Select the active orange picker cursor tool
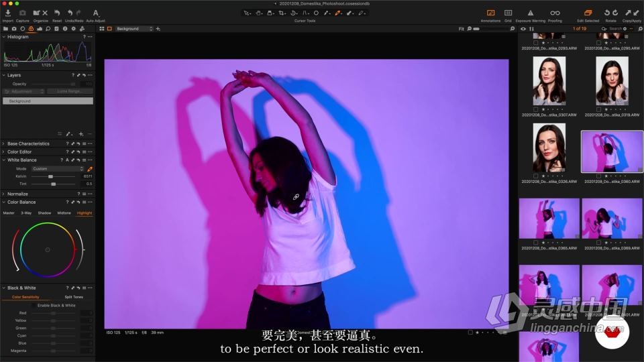Viewport: 644px width, 362px height. click(x=337, y=13)
